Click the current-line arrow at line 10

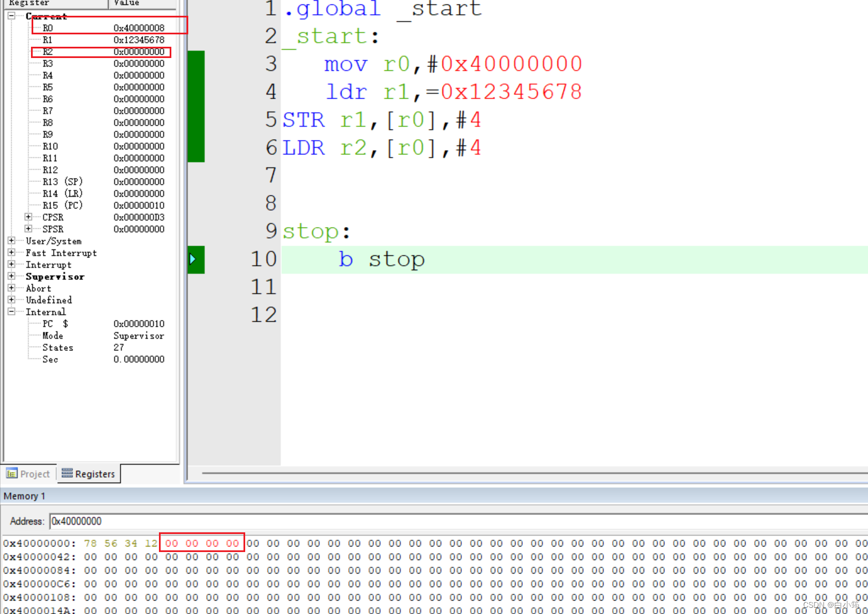pos(193,259)
